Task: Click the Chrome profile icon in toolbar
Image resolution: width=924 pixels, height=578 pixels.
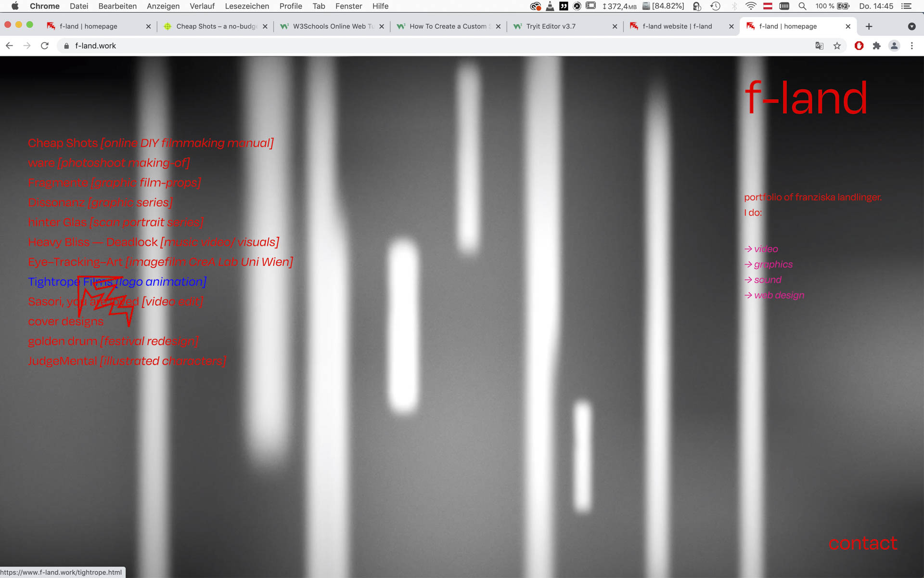Action: 895,45
